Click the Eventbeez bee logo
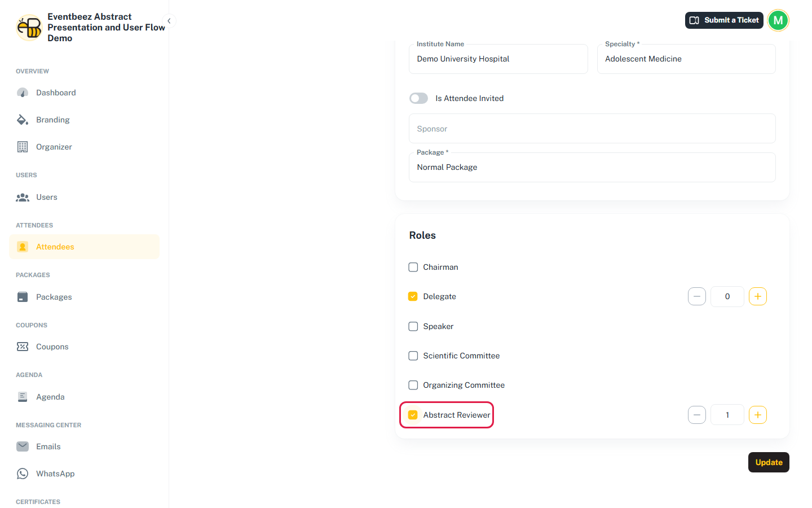812x508 pixels. tap(29, 27)
